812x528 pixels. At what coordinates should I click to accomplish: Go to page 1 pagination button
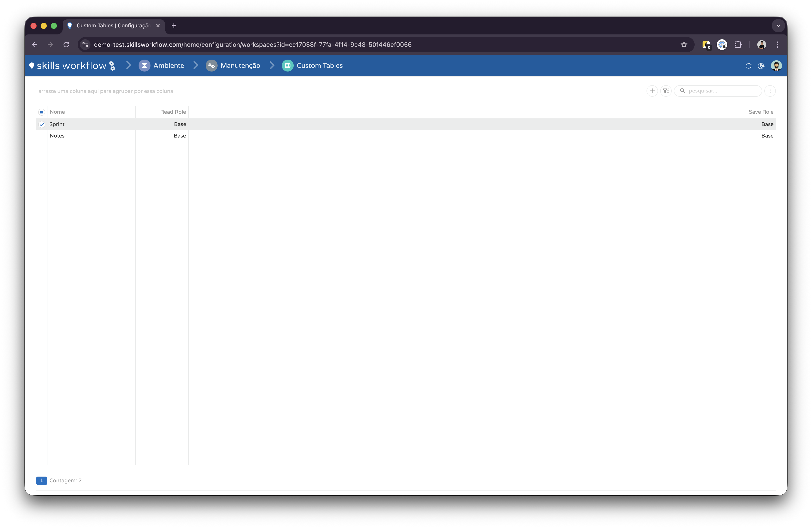[x=42, y=481]
